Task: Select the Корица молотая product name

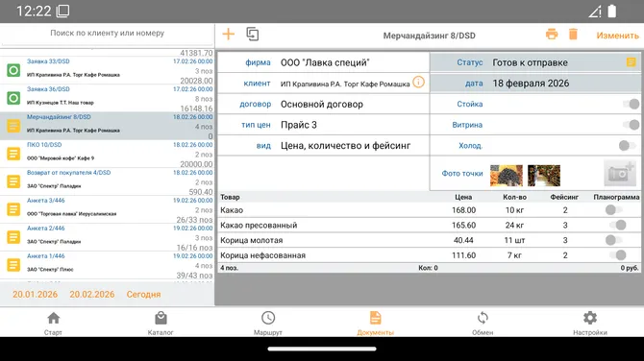Action: 252,240
